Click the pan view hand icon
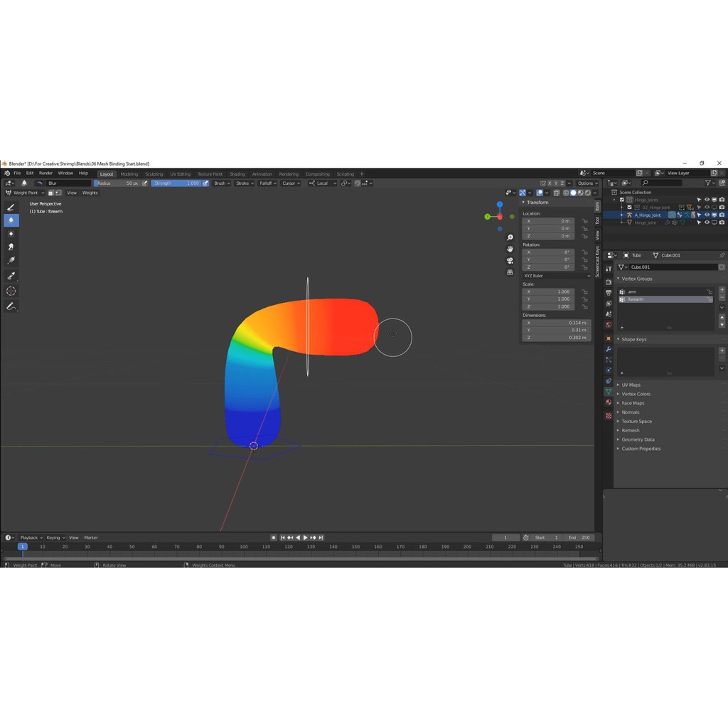728x728 pixels. (510, 249)
